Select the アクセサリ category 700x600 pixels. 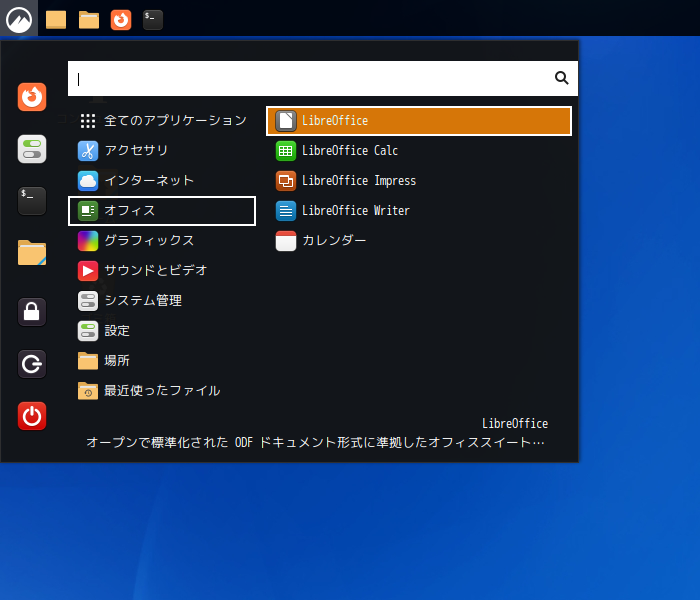[x=162, y=150]
